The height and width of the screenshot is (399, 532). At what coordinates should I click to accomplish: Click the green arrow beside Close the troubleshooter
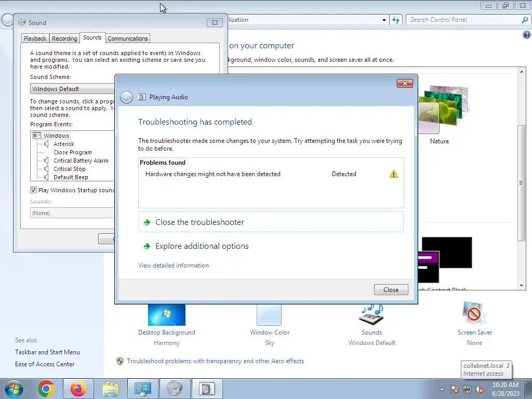pos(147,222)
